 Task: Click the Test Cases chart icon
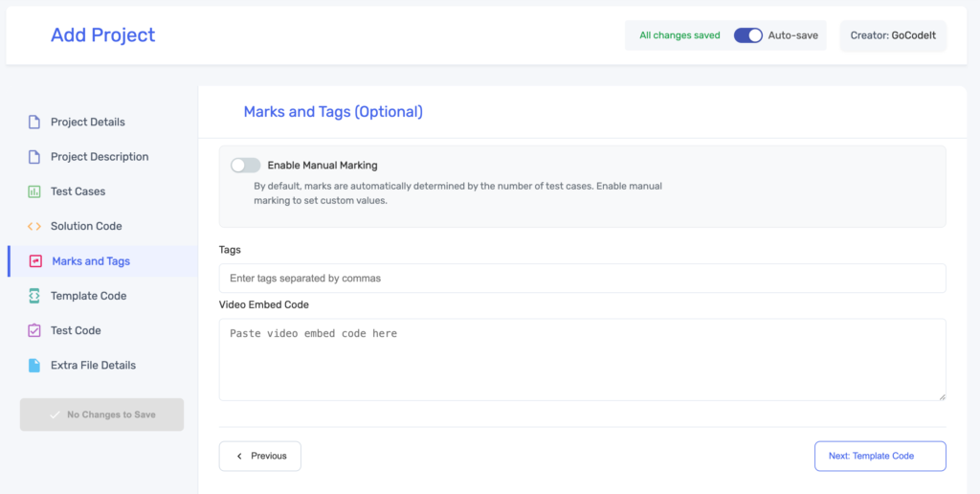coord(34,191)
